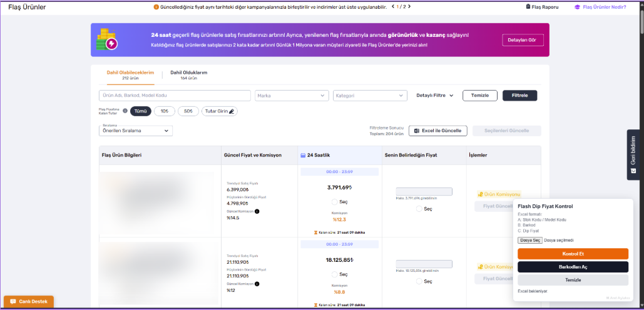
Task: Open the Marka dropdown
Action: (x=292, y=96)
